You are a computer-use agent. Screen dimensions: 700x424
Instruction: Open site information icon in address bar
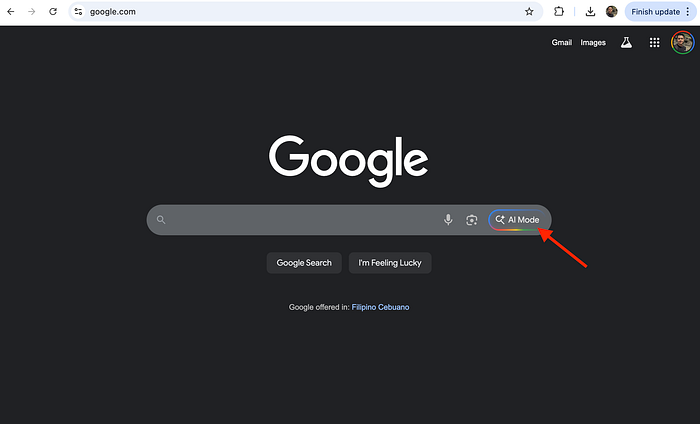pos(78,12)
